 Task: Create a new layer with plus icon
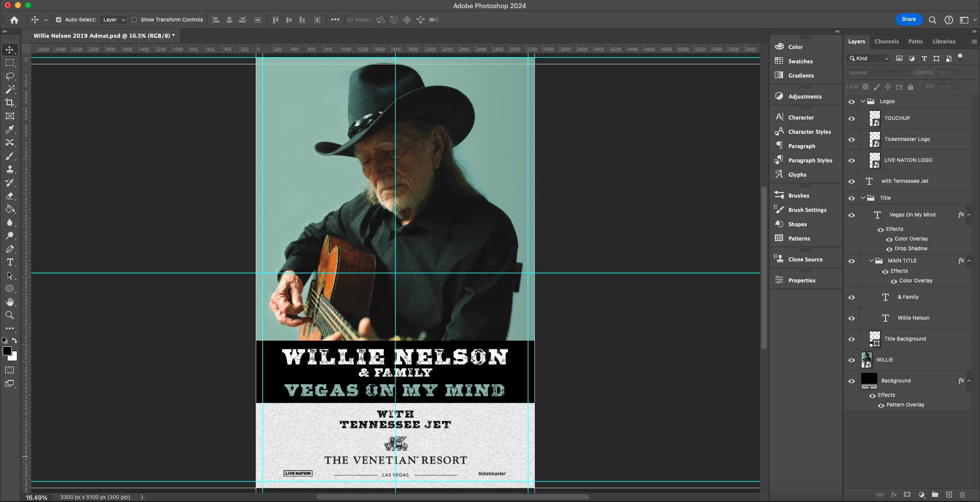coord(949,494)
